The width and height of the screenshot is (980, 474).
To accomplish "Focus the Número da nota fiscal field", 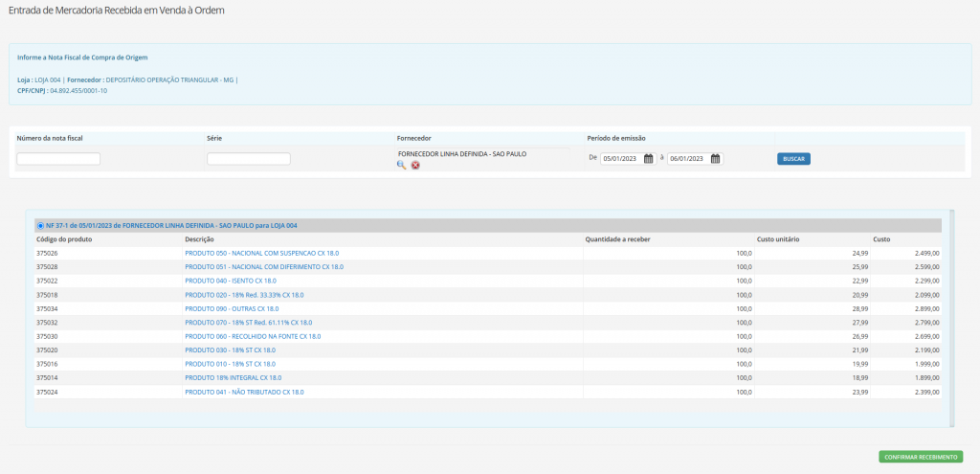I will [x=58, y=159].
